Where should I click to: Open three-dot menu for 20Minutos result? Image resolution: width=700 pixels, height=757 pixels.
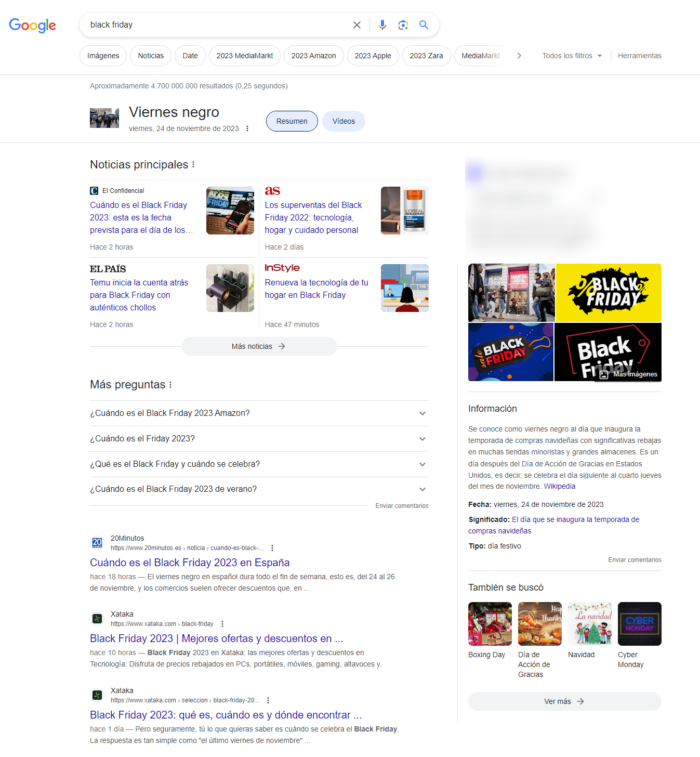(272, 548)
